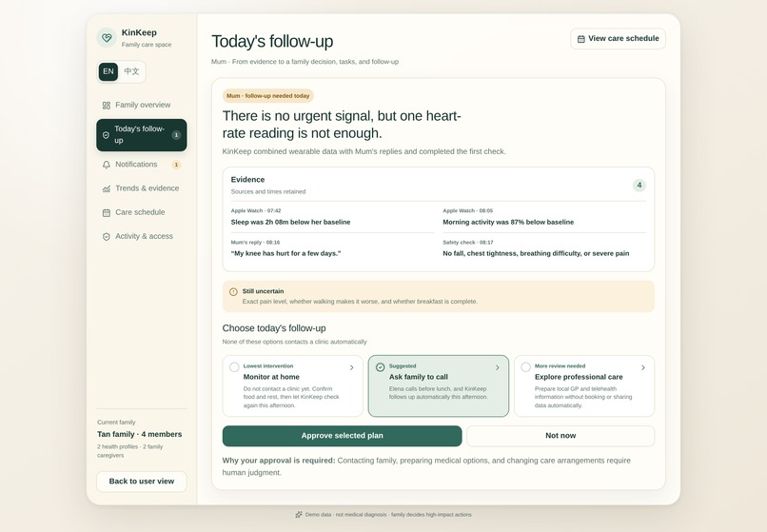Click Mum's reply · 08:16 source label
The image size is (767, 532).
click(x=255, y=243)
